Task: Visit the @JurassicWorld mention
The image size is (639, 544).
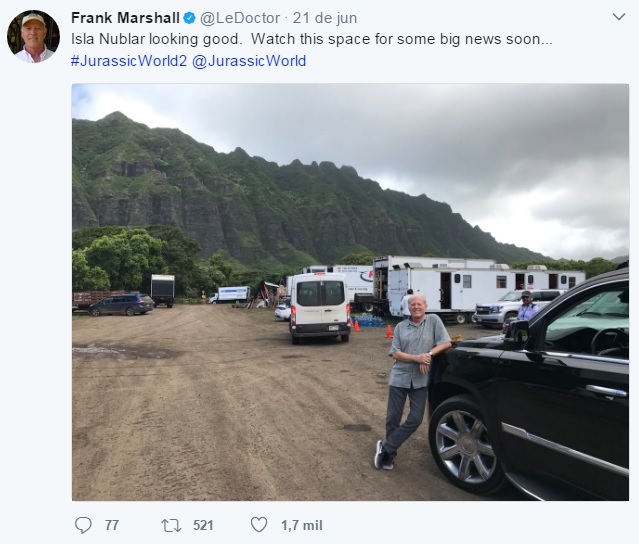Action: [x=249, y=61]
